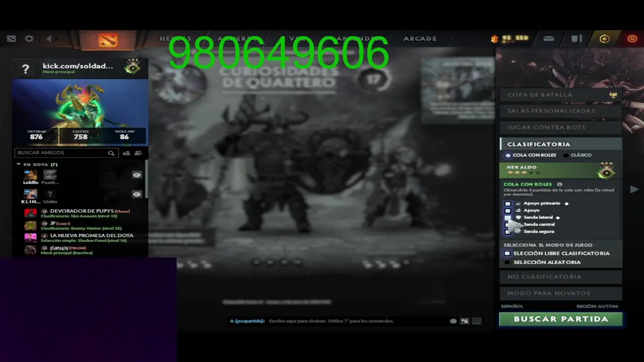Check the Senda lateral role box
644x362 pixels.
point(508,218)
